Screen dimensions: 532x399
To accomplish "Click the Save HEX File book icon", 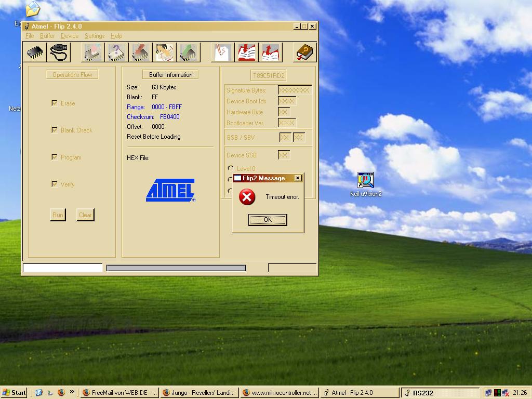I will [x=270, y=52].
